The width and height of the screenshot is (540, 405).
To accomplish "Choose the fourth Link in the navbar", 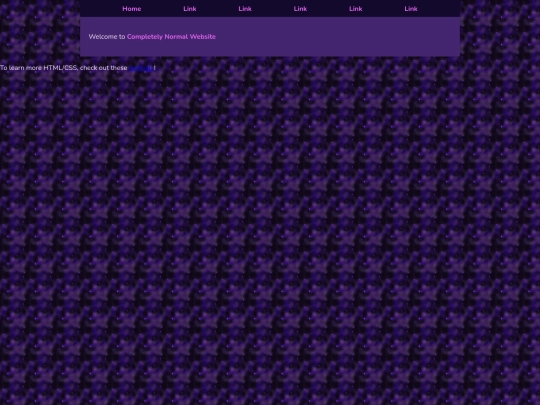I will pos(355,9).
